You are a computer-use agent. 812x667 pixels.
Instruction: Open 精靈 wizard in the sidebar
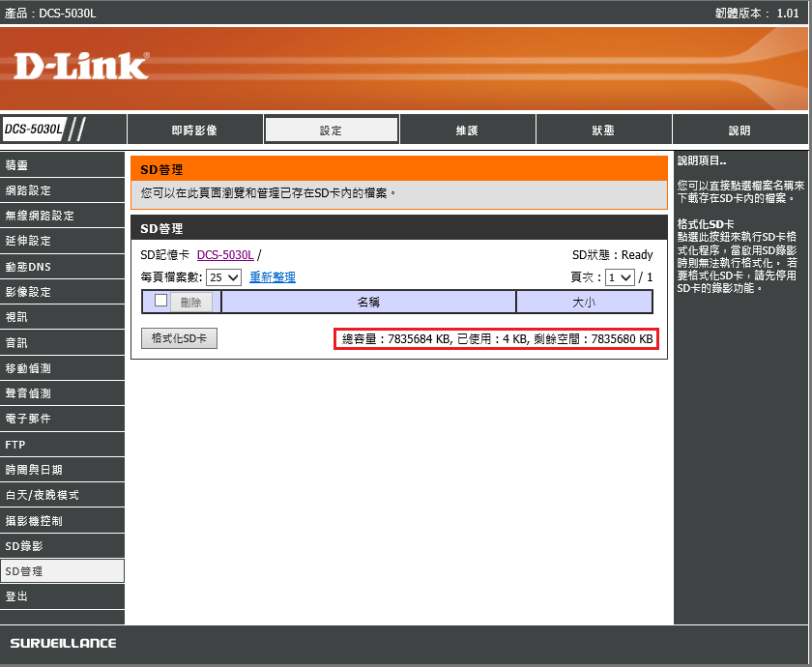click(62, 165)
